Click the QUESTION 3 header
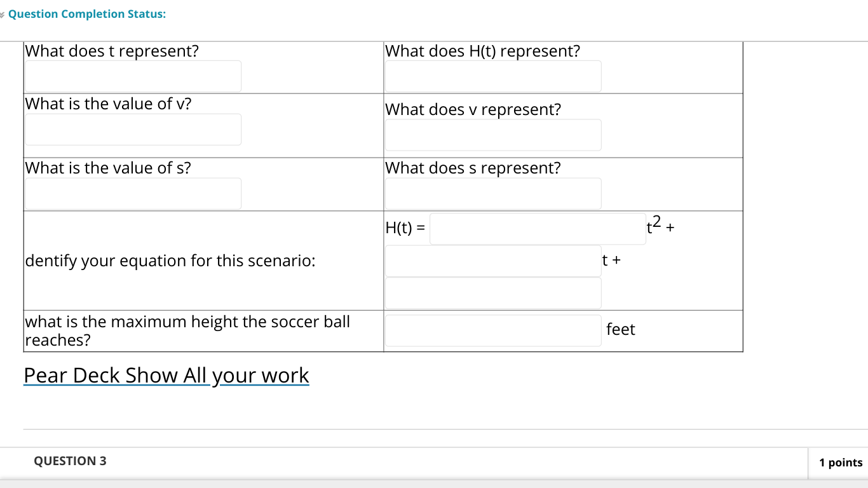The height and width of the screenshot is (488, 868). [x=70, y=461]
